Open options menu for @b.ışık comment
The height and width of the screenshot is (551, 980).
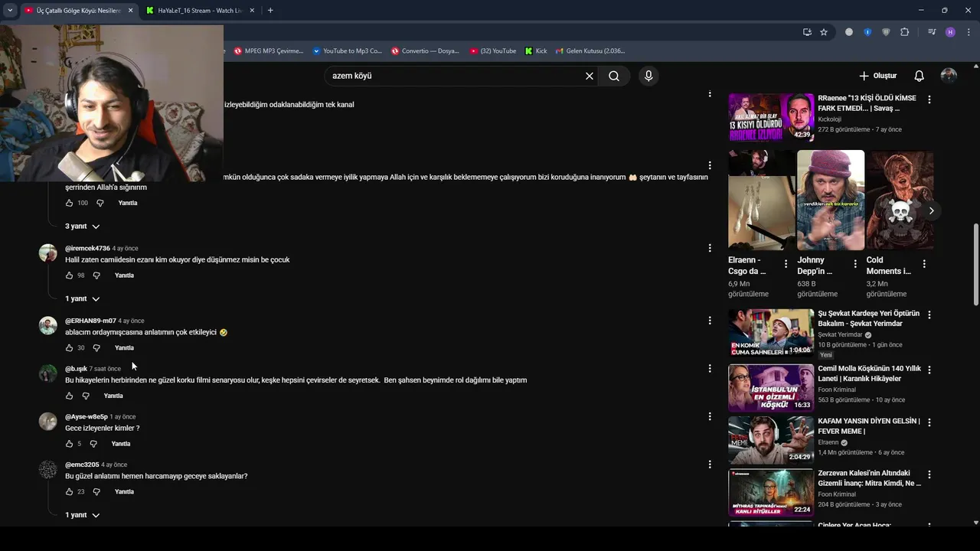click(x=710, y=368)
